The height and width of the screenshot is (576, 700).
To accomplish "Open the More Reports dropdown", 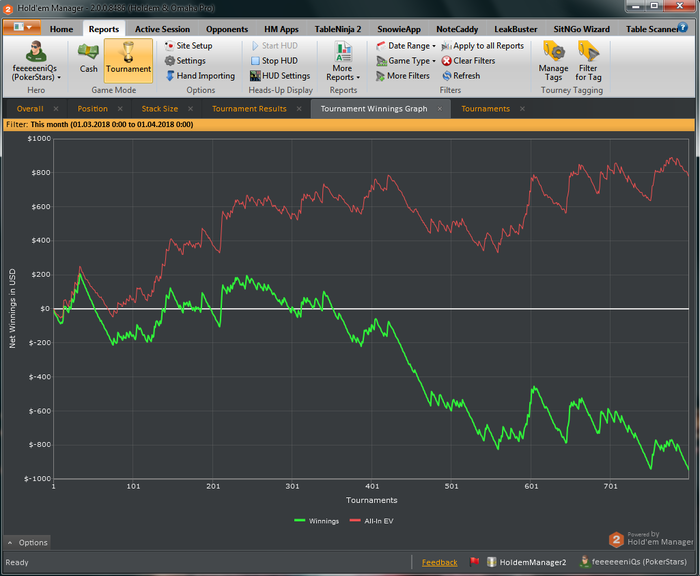I will (x=343, y=62).
